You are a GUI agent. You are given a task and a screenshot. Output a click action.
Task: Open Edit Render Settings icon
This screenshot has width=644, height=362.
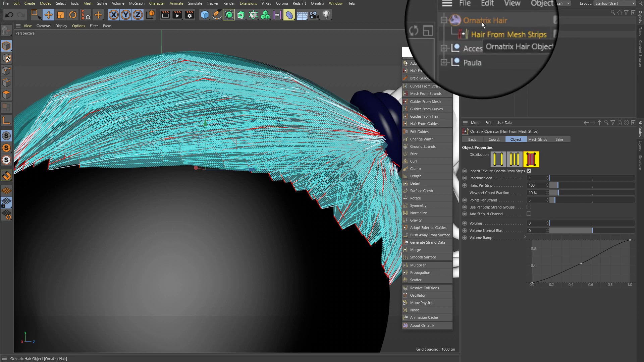click(190, 15)
